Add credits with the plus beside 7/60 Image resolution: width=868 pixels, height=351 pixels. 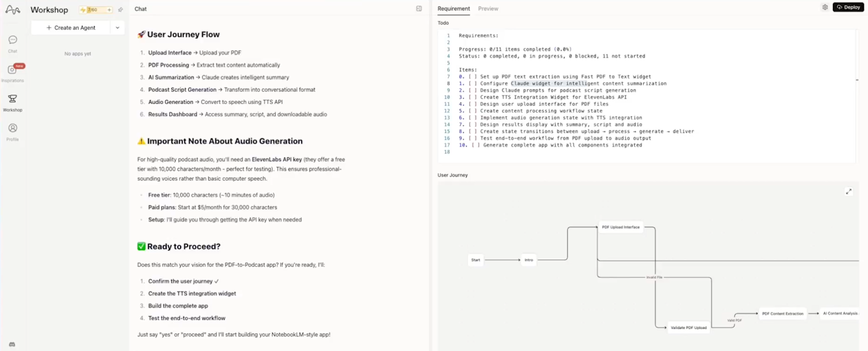109,10
